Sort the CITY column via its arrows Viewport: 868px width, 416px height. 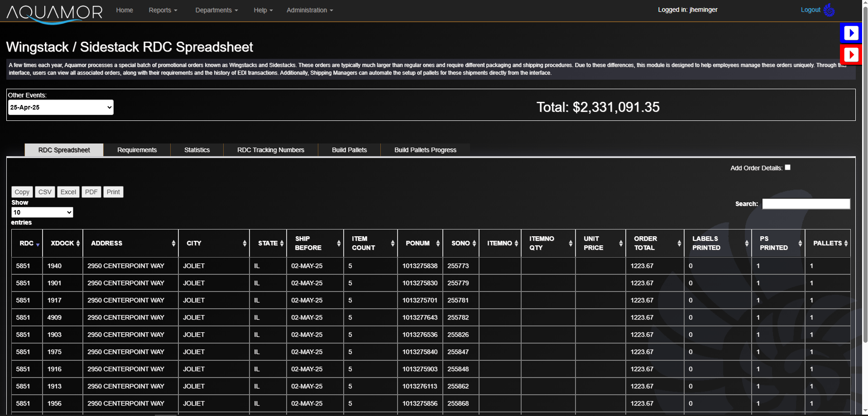coord(245,243)
